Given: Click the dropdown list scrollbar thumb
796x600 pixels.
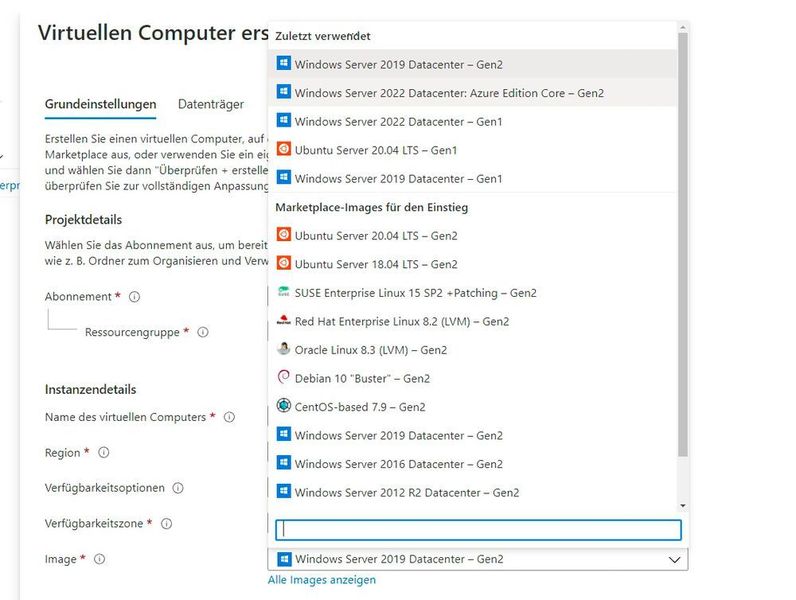Looking at the screenshot, I should (x=683, y=245).
